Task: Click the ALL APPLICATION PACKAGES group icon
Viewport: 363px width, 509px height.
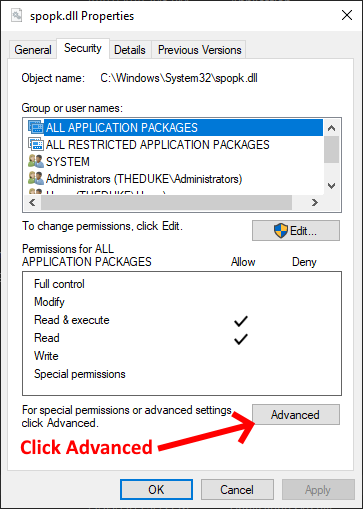Action: tap(36, 127)
